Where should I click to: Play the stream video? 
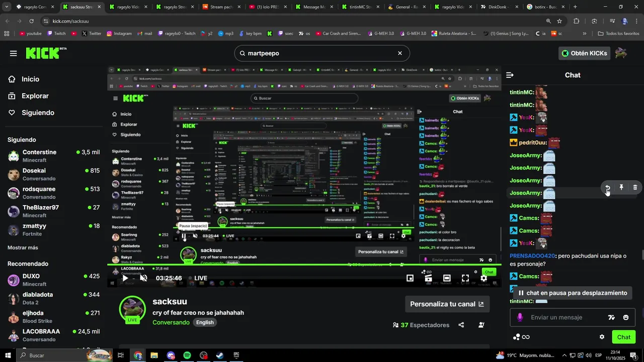pos(125,278)
